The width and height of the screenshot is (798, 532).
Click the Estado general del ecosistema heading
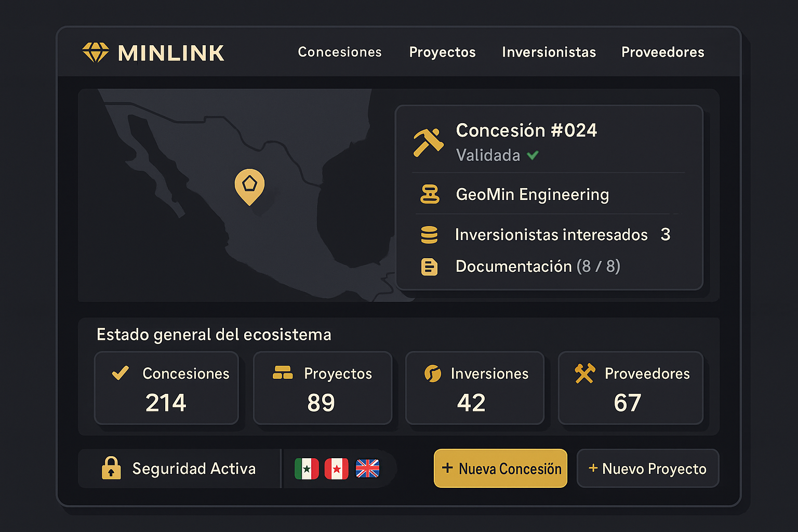(214, 335)
